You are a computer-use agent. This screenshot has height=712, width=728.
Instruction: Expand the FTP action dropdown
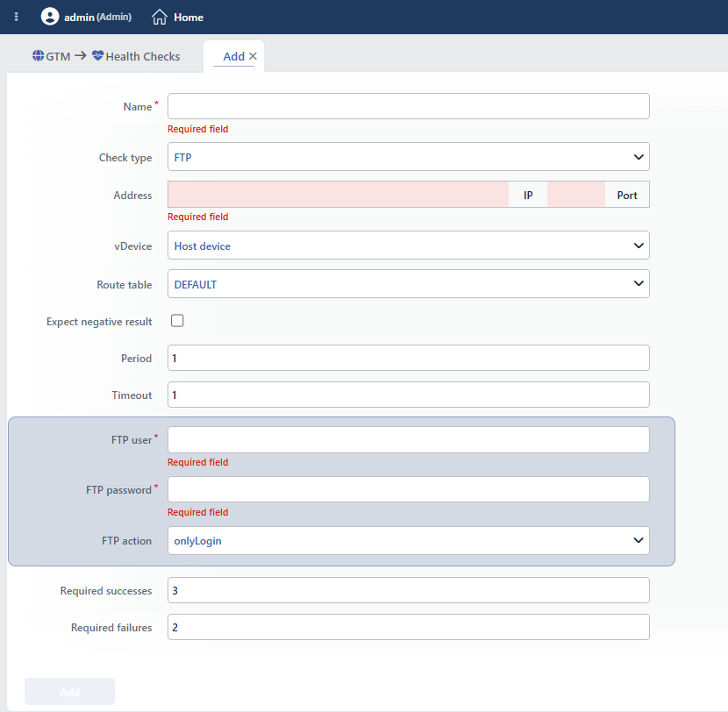(x=408, y=541)
